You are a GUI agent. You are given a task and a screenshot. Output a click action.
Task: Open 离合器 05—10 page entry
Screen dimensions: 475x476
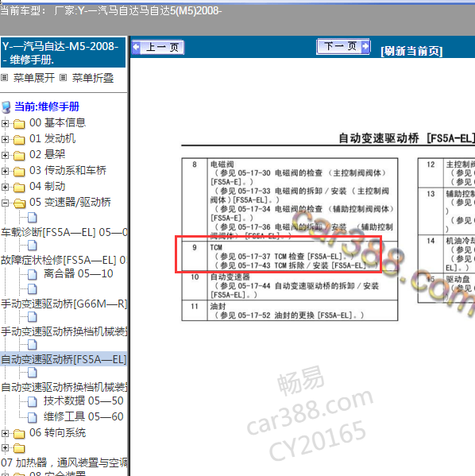[79, 273]
